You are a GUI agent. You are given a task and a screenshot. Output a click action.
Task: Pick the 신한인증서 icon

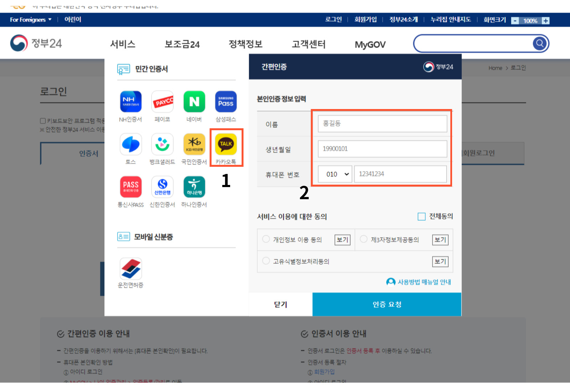coord(162,187)
